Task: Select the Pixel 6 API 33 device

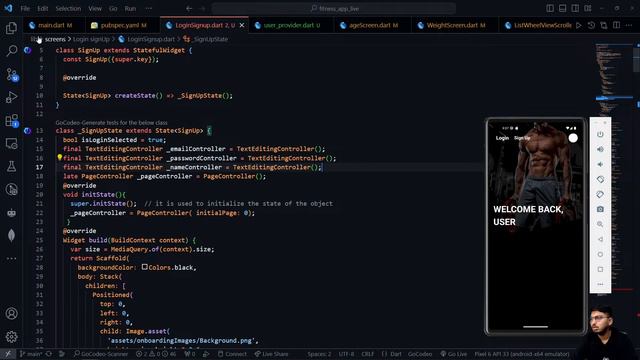Action: point(522,354)
